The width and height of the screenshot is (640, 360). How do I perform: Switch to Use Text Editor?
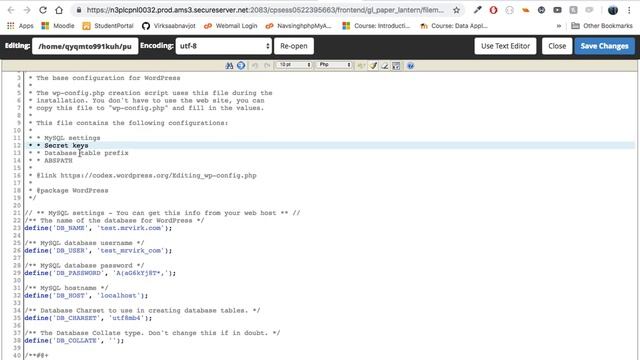(505, 46)
